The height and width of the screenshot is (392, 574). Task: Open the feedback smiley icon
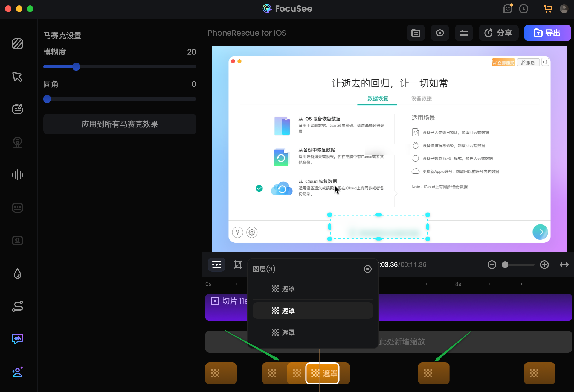pos(508,9)
